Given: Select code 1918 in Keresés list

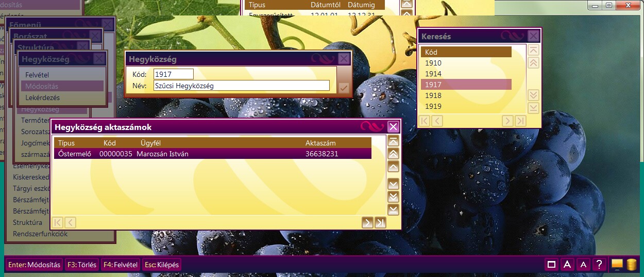Looking at the screenshot, I should (466, 95).
